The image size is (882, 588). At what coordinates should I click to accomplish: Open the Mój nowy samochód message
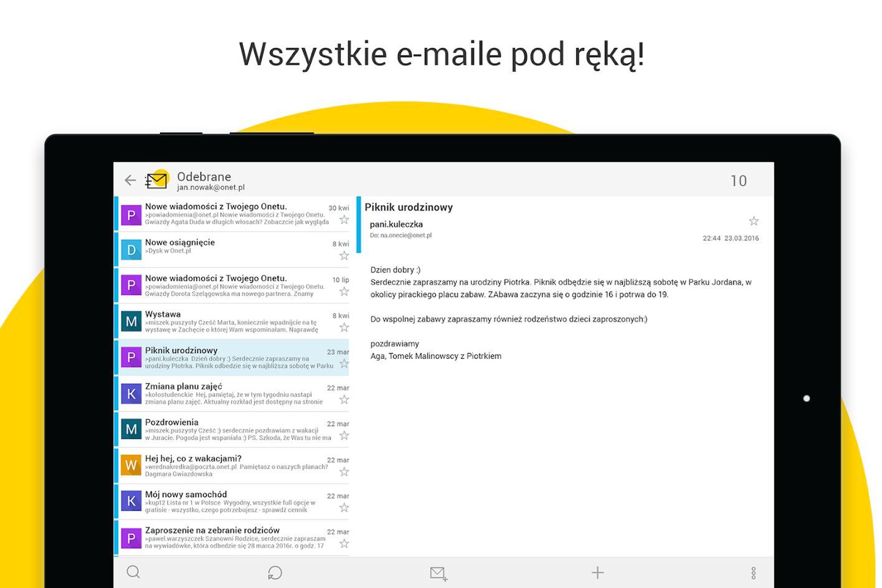tap(232, 502)
